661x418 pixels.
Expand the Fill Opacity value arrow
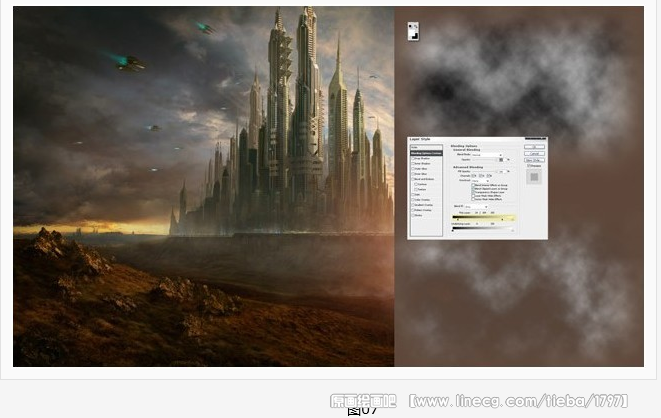(x=508, y=171)
